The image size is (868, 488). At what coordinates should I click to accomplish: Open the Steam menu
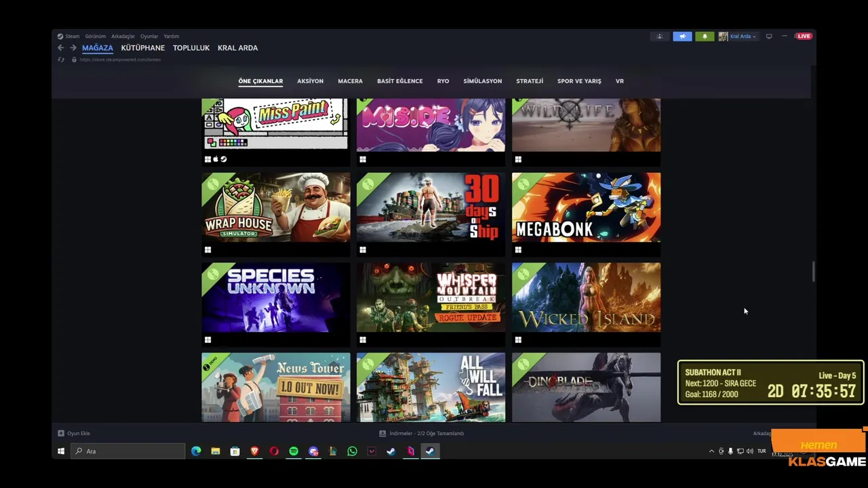72,37
